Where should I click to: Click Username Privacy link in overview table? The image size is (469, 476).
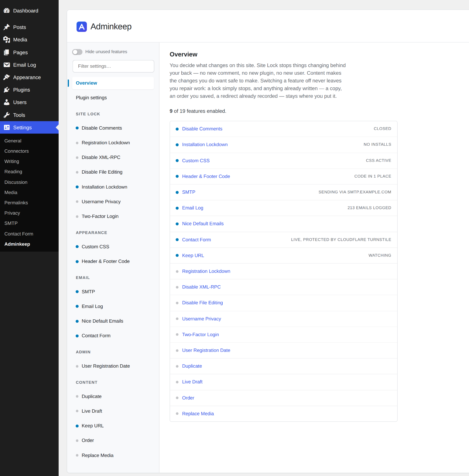click(201, 319)
